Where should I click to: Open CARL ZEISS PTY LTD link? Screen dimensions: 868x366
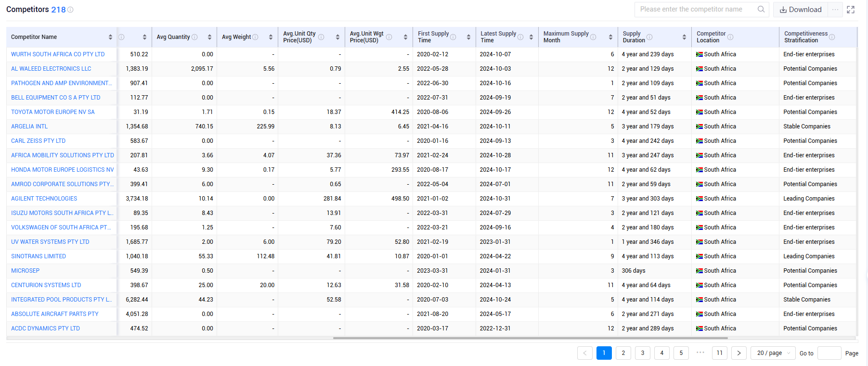coord(38,141)
